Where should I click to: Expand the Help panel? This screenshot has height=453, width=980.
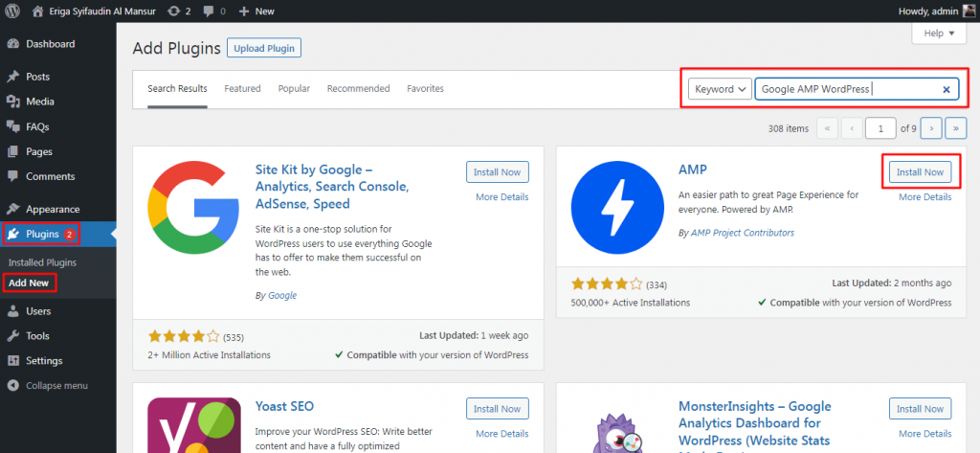tap(940, 34)
